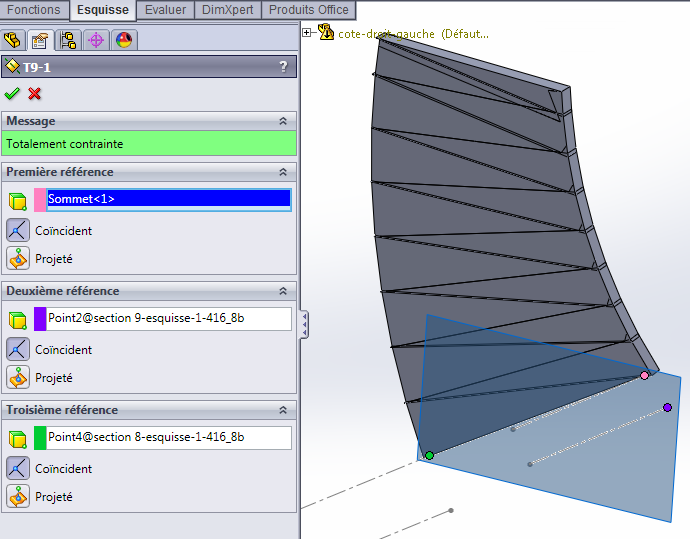The height and width of the screenshot is (539, 690).
Task: Click the green third reference color swatch
Action: [x=40, y=438]
